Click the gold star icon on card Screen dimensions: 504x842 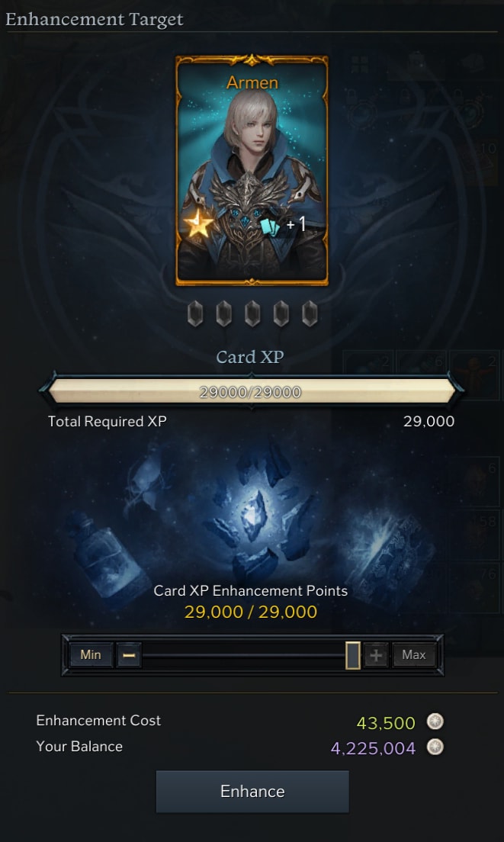tap(198, 223)
